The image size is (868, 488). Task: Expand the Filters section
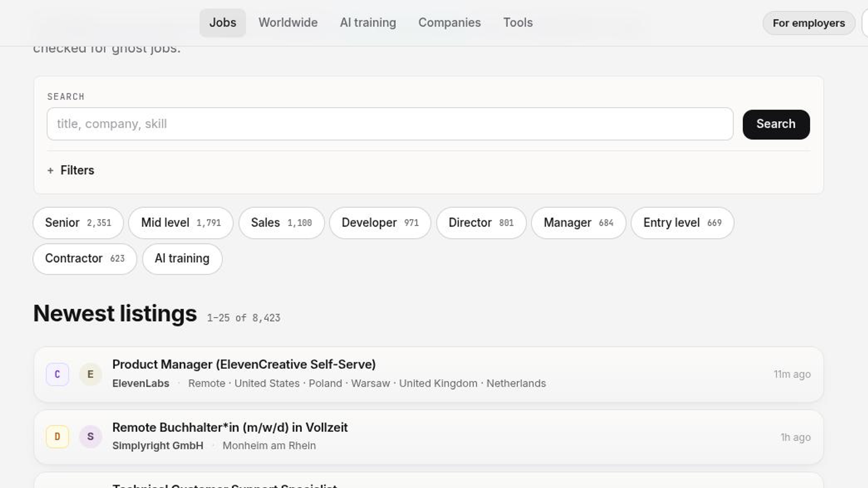[x=71, y=170]
